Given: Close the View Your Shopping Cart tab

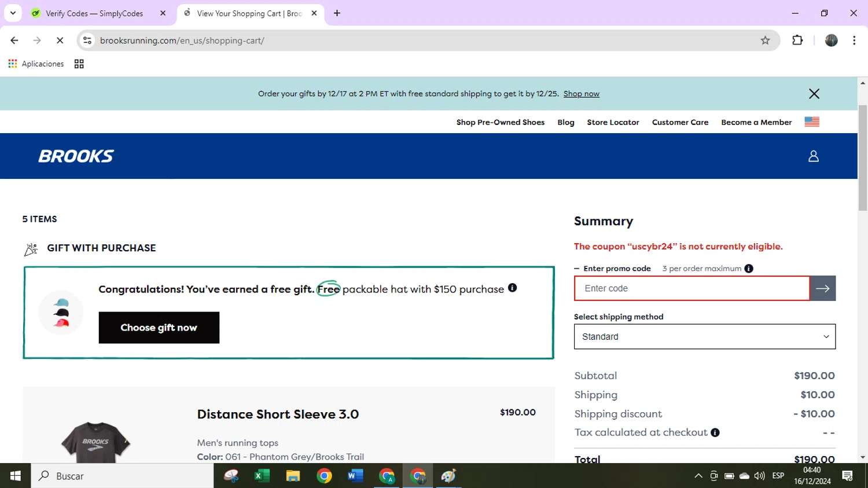Looking at the screenshot, I should [314, 13].
